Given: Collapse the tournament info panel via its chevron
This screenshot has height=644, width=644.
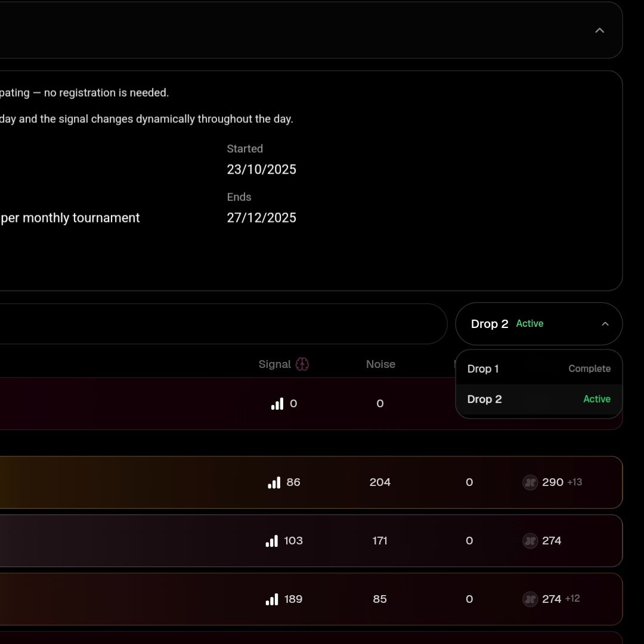Looking at the screenshot, I should point(599,30).
